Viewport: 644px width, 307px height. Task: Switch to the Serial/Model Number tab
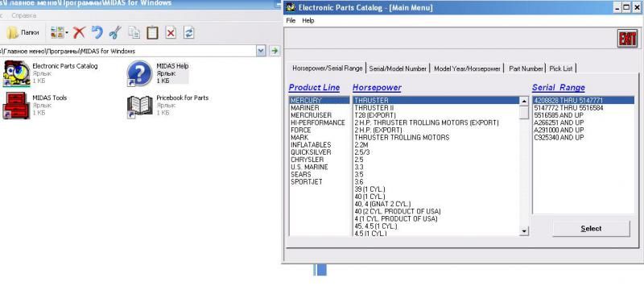tap(398, 68)
